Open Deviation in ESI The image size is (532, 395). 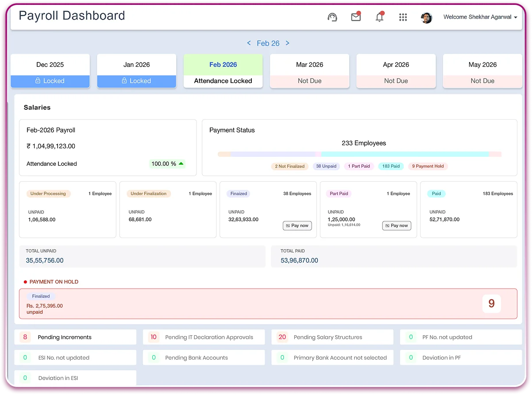pyautogui.click(x=75, y=378)
